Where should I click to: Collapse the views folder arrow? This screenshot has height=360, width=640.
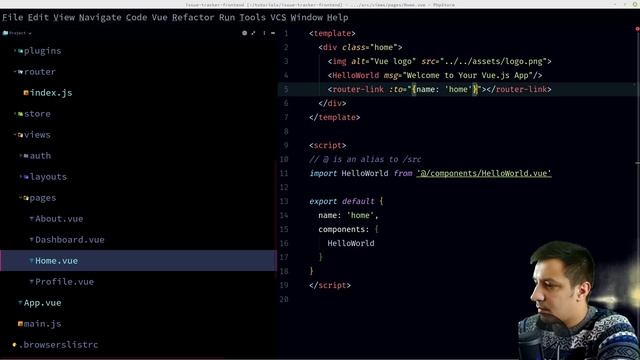coord(15,135)
